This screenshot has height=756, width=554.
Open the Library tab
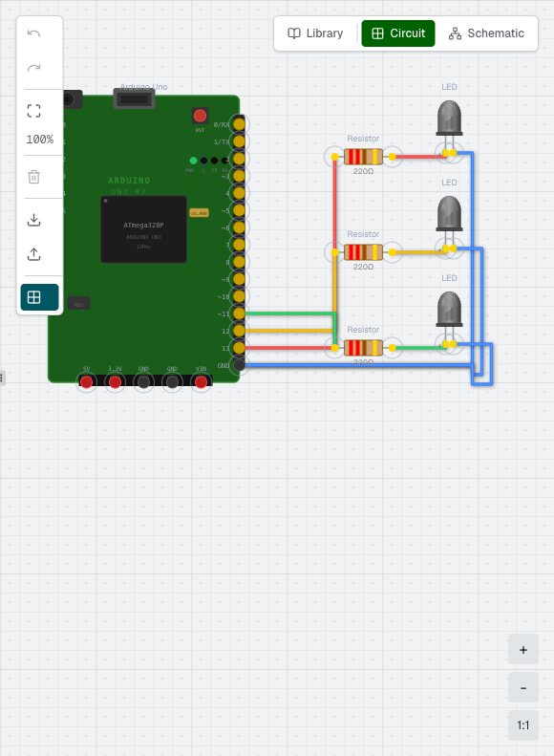tap(315, 33)
